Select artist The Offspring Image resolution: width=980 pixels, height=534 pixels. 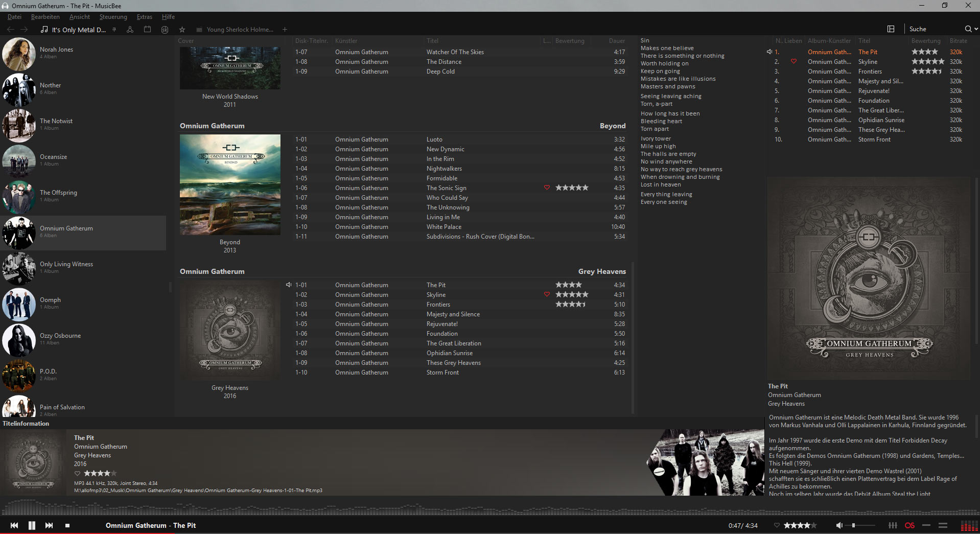pos(83,197)
